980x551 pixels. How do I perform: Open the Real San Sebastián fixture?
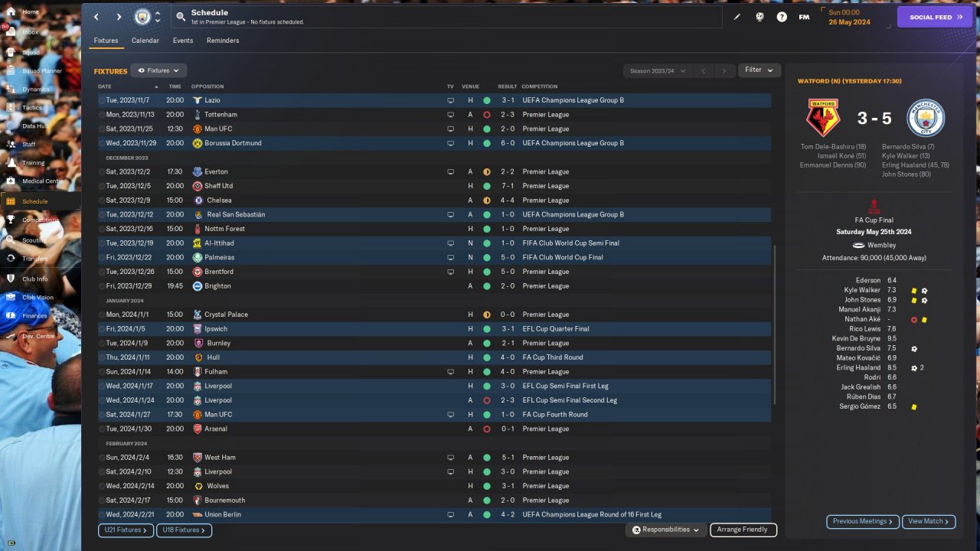point(434,215)
